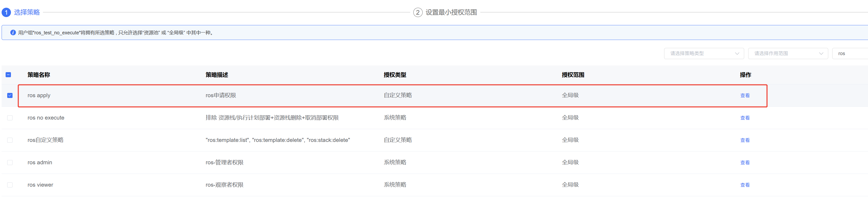Click 查看 for the ros viewer policy
The height and width of the screenshot is (213, 868).
pos(745,185)
